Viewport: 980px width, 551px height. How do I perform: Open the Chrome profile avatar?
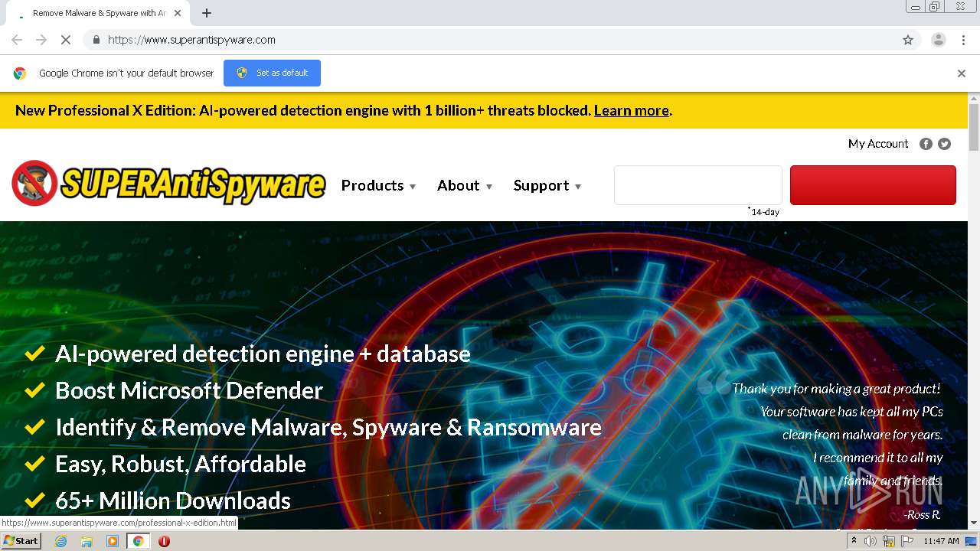(938, 40)
